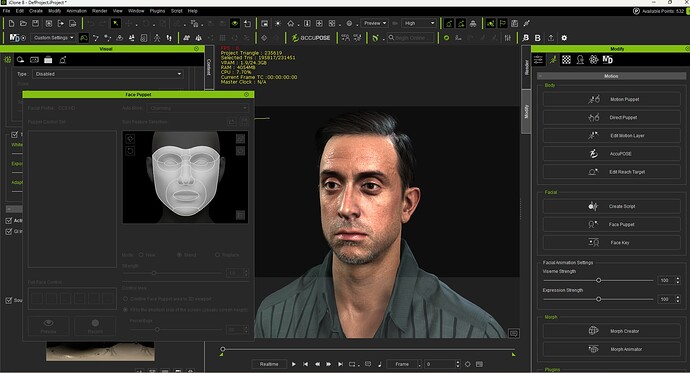Click the bold B icon in the toolbar

(x=537, y=38)
